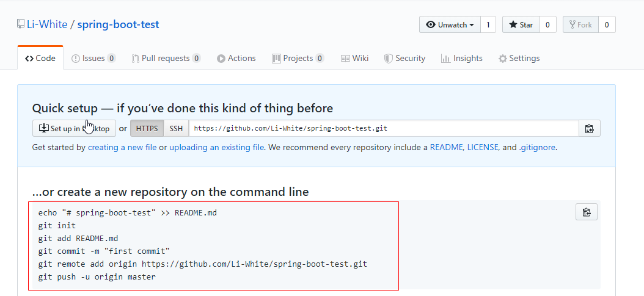
Task: Click Set up in Desktop button
Action: (x=74, y=129)
